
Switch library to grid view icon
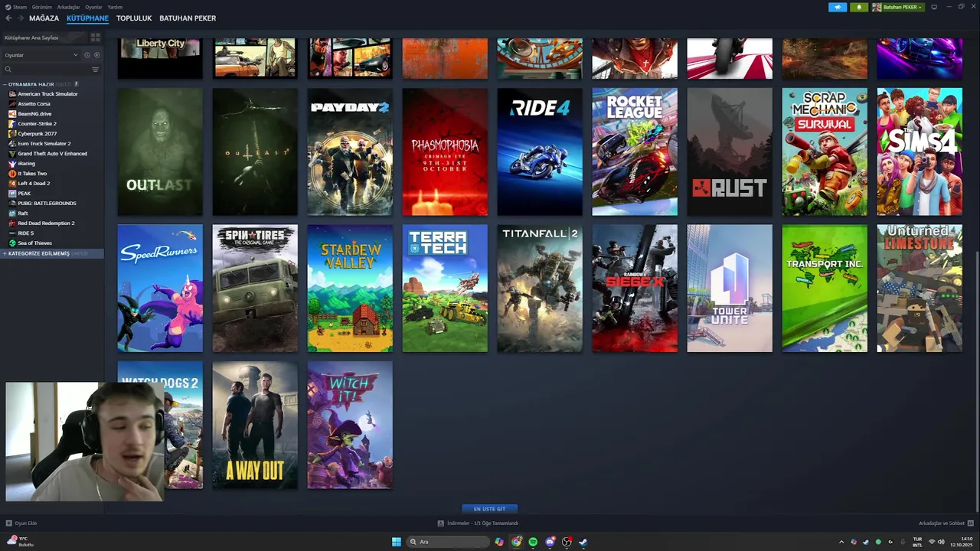click(96, 37)
